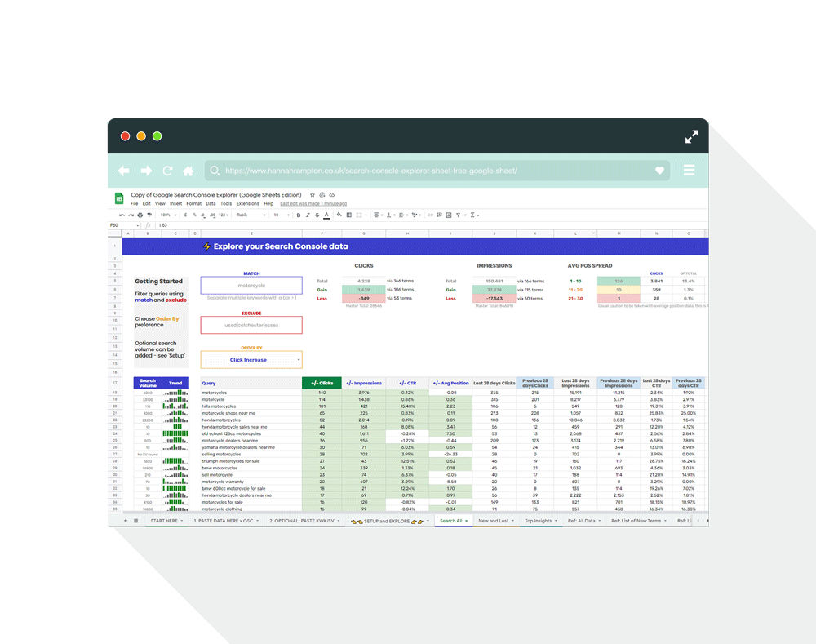Click the browser URL address text
This screenshot has width=816, height=644.
tap(371, 171)
